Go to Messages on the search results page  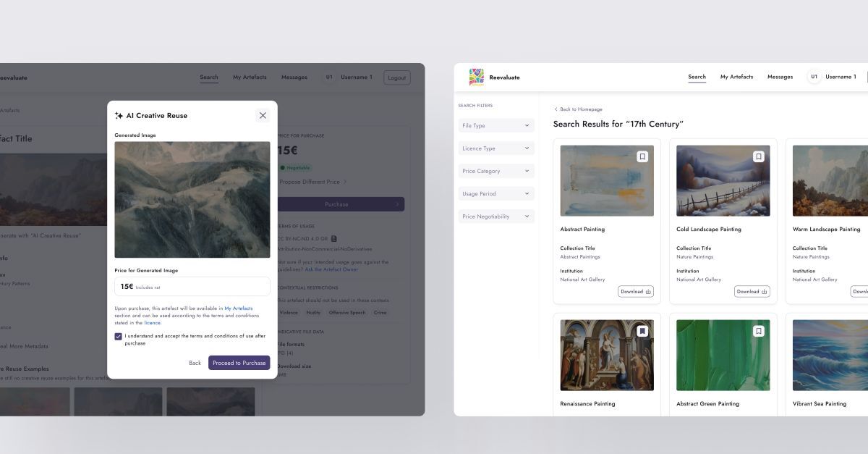[x=780, y=77]
